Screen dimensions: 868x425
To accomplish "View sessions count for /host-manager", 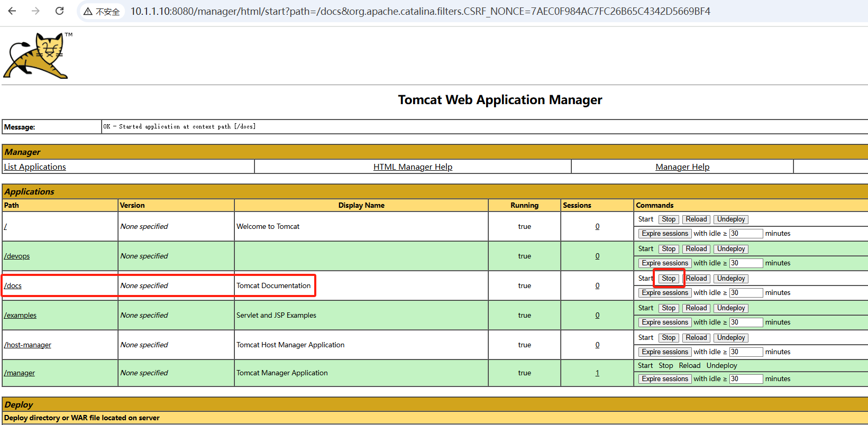I will 597,345.
